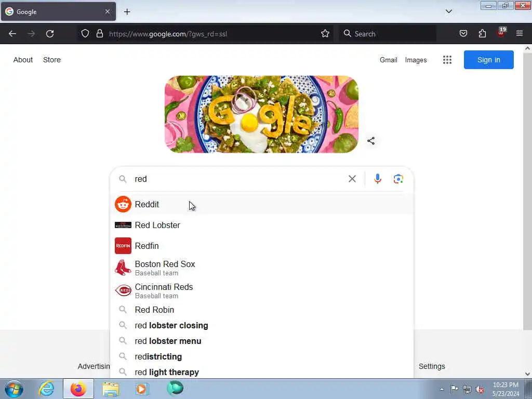Open the Images link
532x399 pixels.
(416, 60)
